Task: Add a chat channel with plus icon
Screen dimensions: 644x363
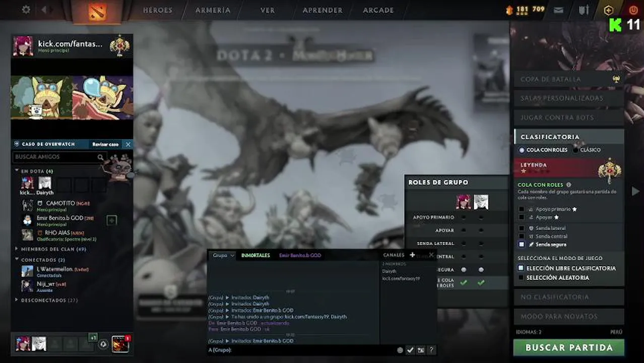Action: [412, 255]
